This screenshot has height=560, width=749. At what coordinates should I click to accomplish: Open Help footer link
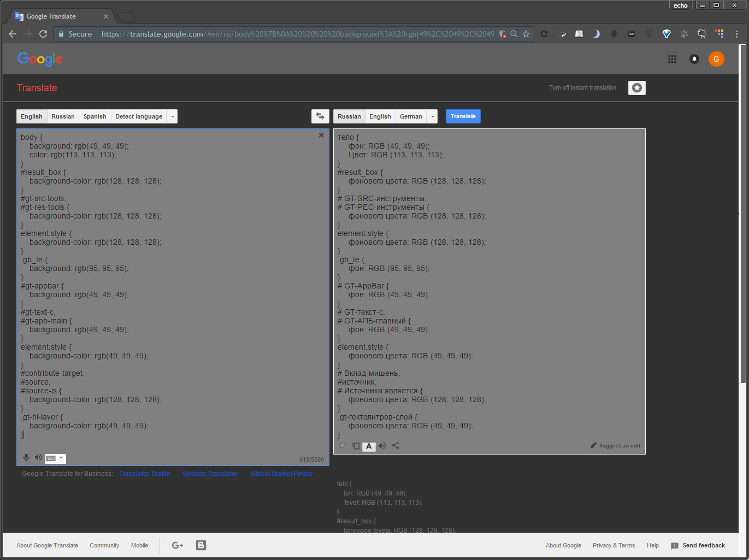pyautogui.click(x=653, y=545)
